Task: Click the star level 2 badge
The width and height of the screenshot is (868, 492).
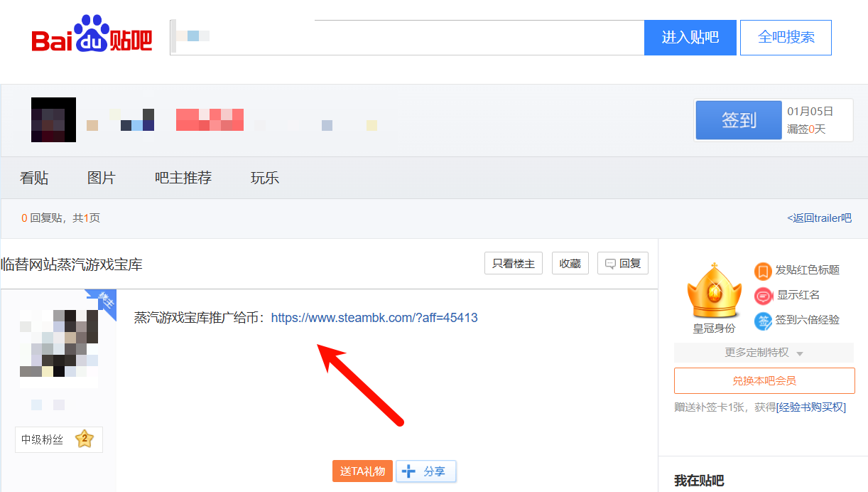Action: click(84, 439)
